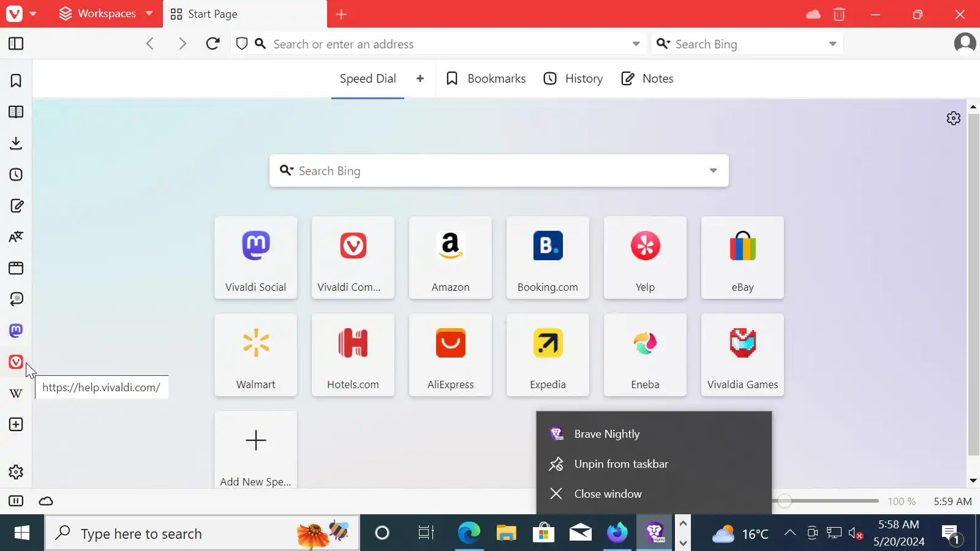The width and height of the screenshot is (980, 551).
Task: Open Vivaldi settings from sidebar
Action: (16, 472)
